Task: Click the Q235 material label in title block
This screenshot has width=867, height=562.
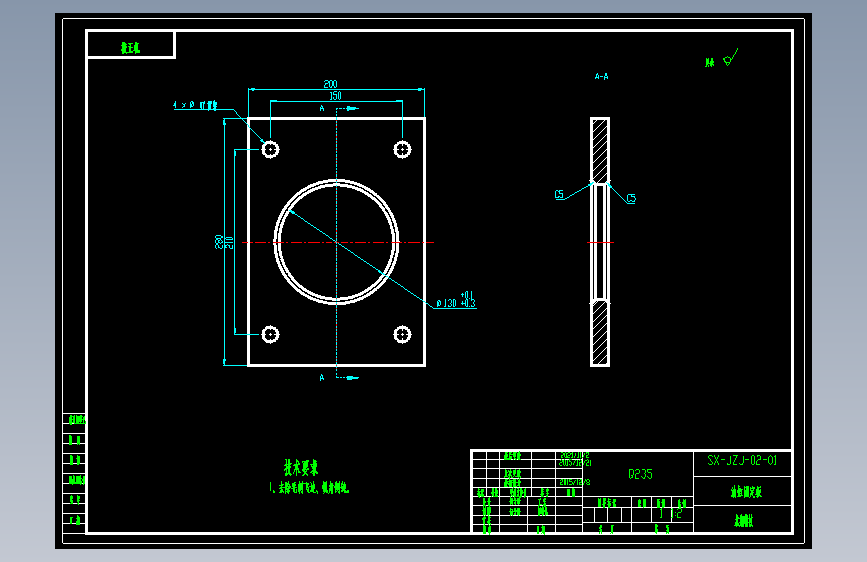Action: click(x=640, y=474)
